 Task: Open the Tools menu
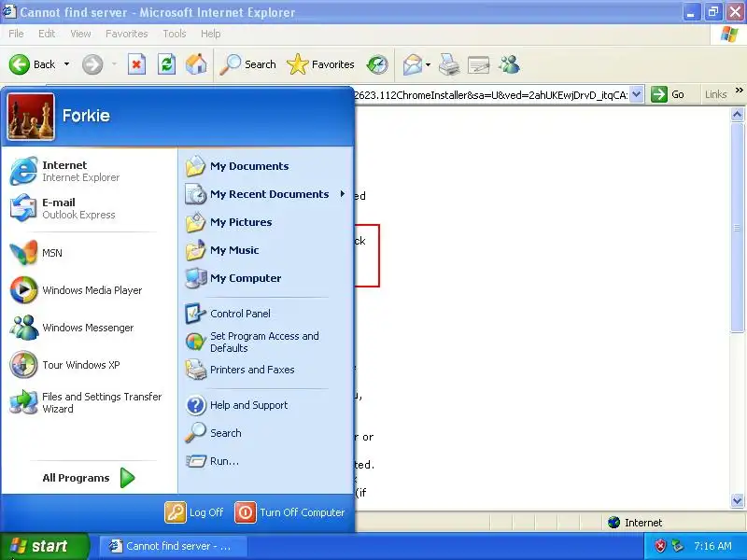tap(175, 34)
